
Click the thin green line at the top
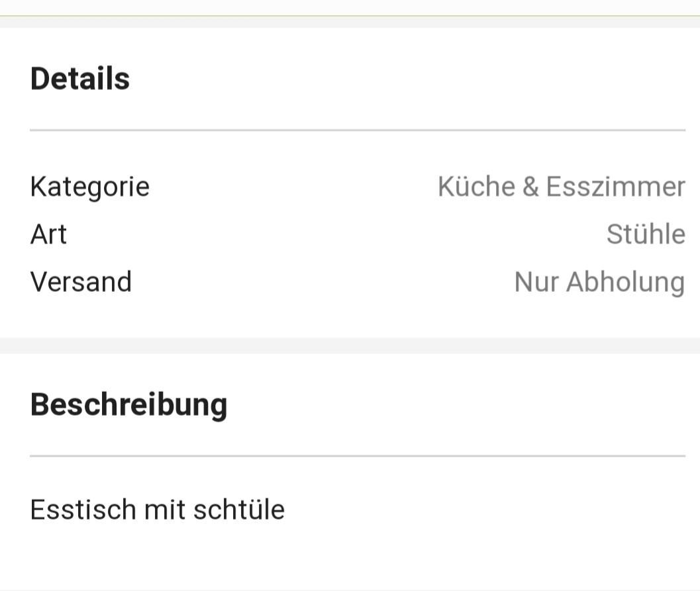tap(350, 15)
